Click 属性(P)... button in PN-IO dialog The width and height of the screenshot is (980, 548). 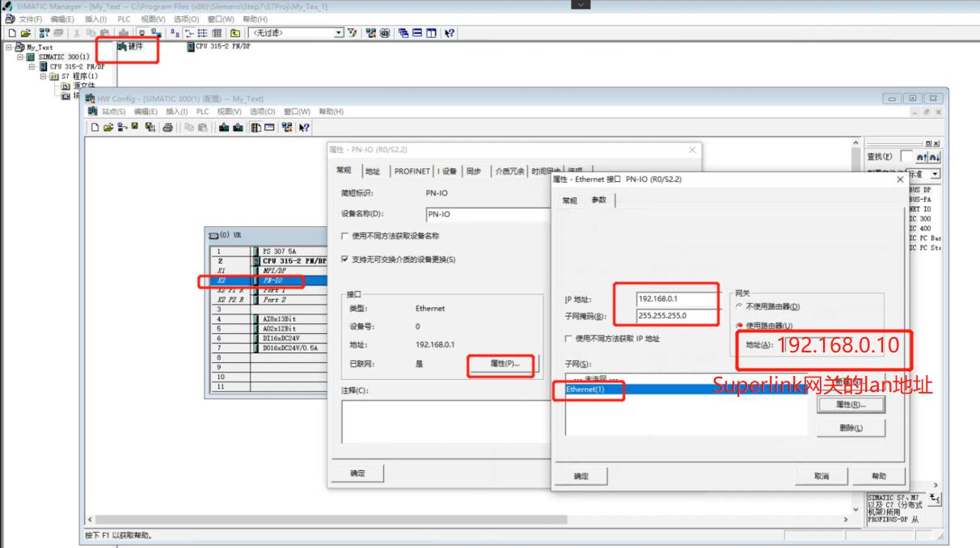pyautogui.click(x=504, y=364)
